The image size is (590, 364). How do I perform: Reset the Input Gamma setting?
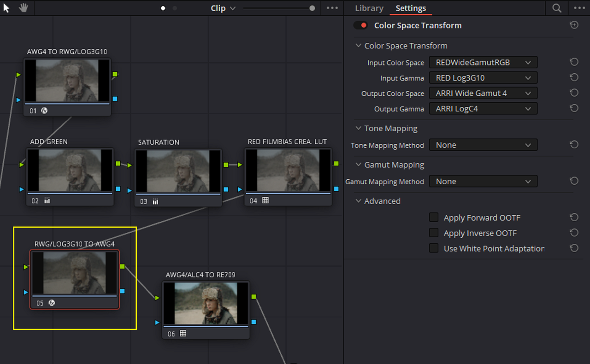(574, 78)
